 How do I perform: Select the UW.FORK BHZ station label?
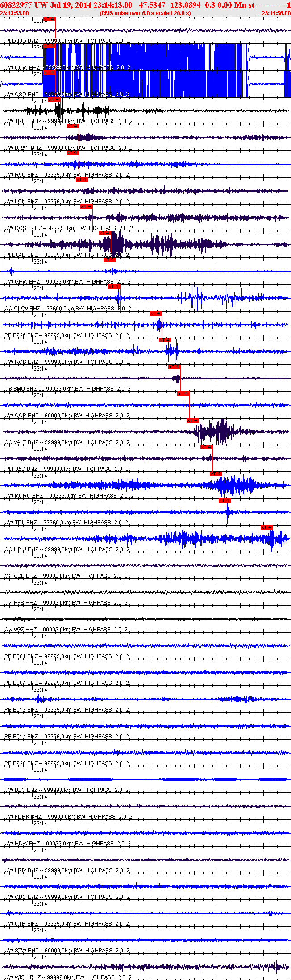(x=23, y=817)
